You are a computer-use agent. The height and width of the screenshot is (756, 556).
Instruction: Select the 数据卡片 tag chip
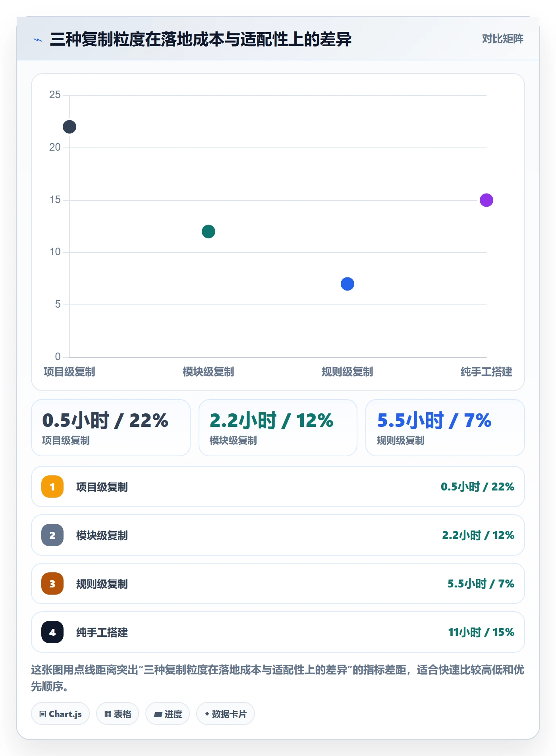click(226, 714)
